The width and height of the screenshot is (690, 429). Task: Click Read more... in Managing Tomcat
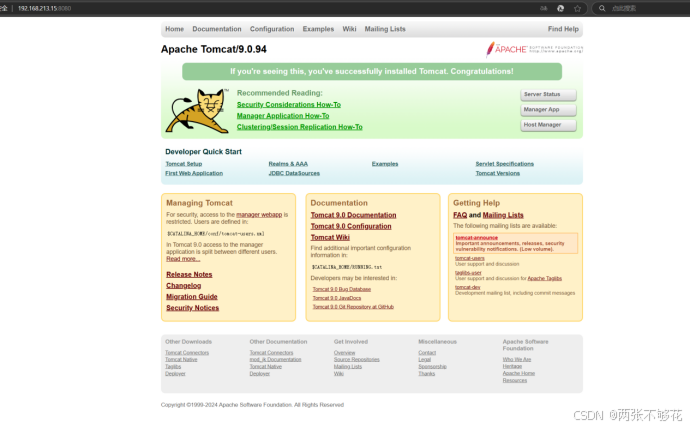coord(183,259)
